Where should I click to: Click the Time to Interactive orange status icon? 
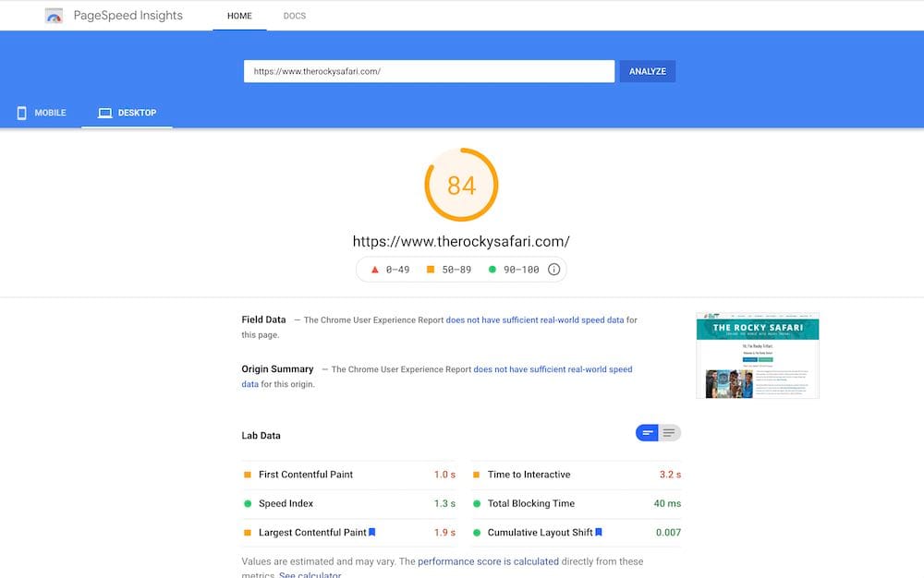click(x=476, y=475)
